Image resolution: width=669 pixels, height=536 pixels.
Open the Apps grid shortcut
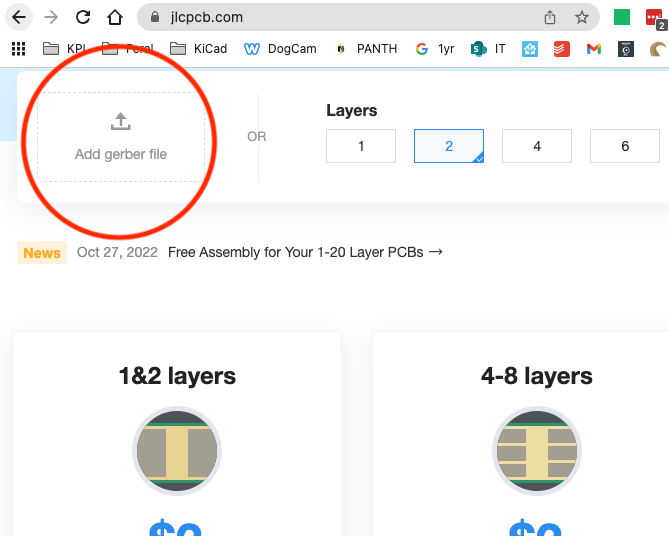[x=18, y=49]
